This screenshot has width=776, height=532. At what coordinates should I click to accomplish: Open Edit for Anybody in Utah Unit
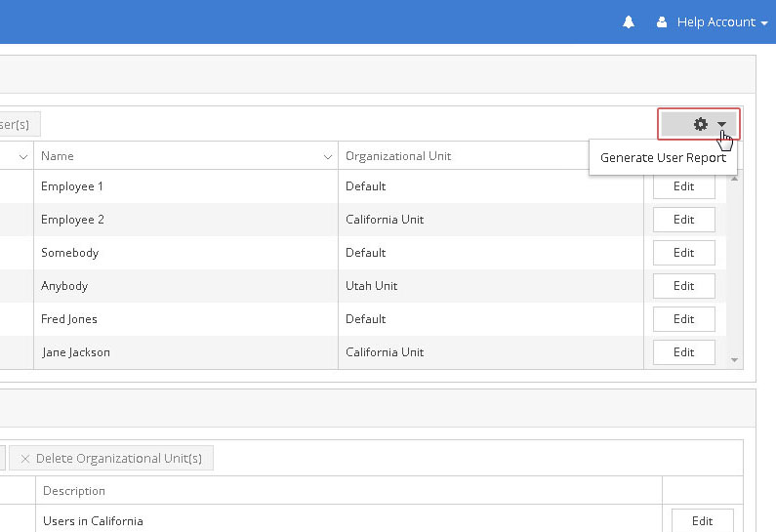(683, 286)
